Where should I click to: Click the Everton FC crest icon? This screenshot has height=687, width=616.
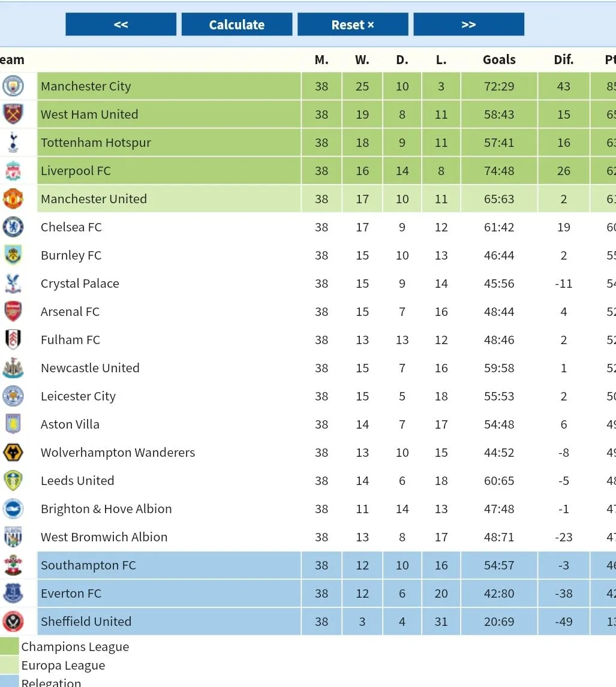click(13, 593)
